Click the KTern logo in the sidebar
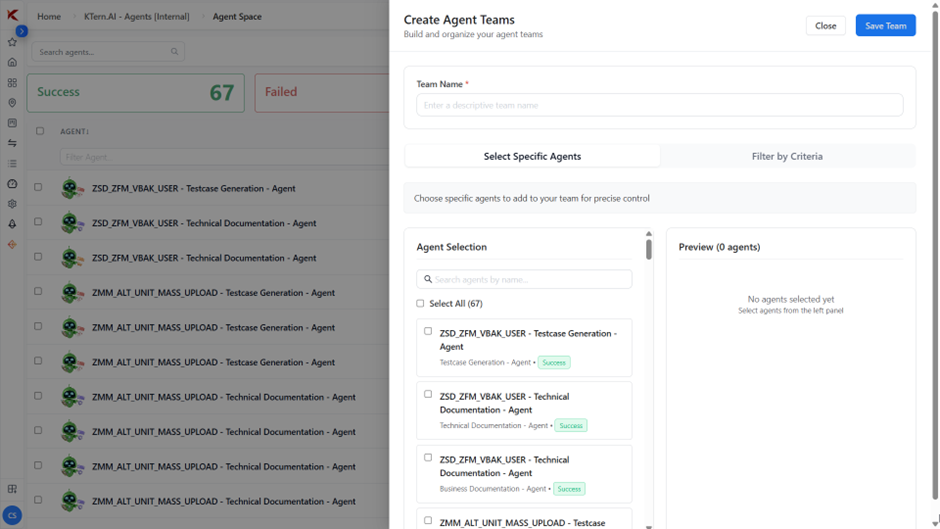The height and width of the screenshot is (529, 940). point(12,15)
